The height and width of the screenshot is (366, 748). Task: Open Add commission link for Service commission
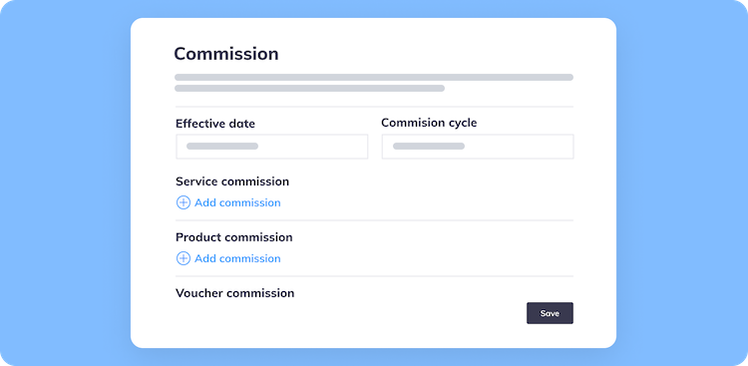click(237, 203)
